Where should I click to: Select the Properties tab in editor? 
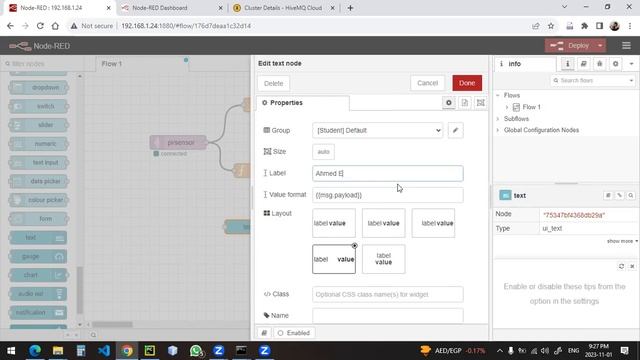click(302, 103)
